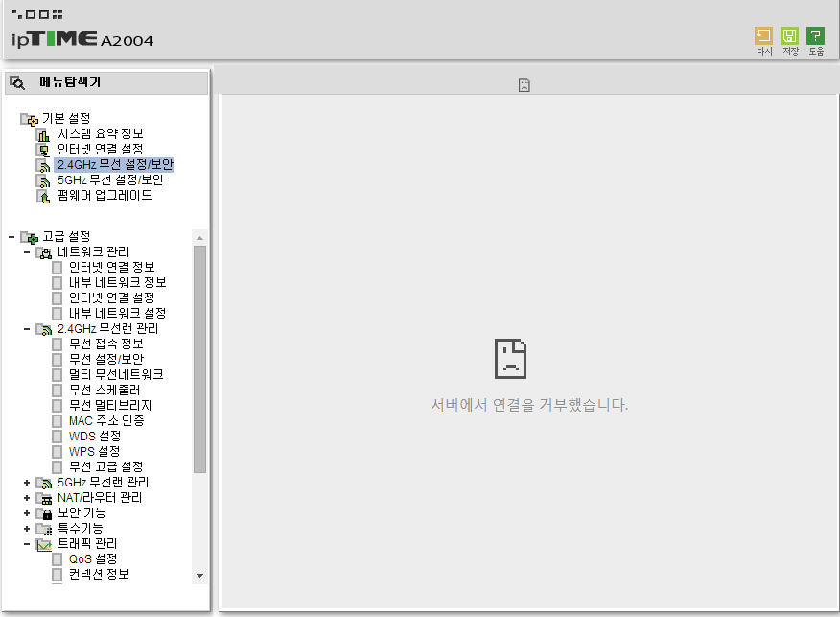840x617 pixels.
Task: Open MAC 주소 인증 page
Action: click(106, 421)
